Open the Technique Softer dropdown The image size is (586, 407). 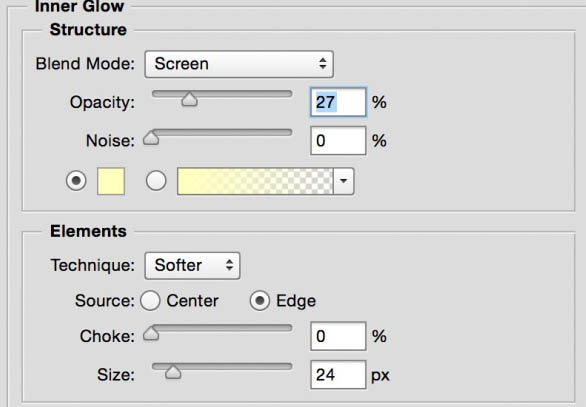pos(192,266)
